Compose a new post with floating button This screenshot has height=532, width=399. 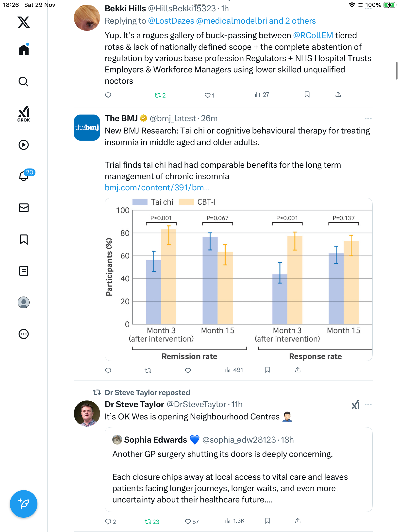point(24,504)
